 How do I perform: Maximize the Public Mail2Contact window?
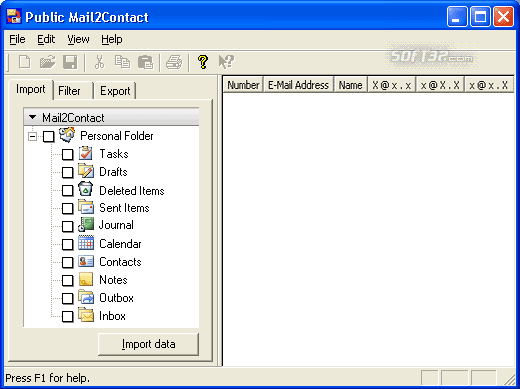[480, 17]
